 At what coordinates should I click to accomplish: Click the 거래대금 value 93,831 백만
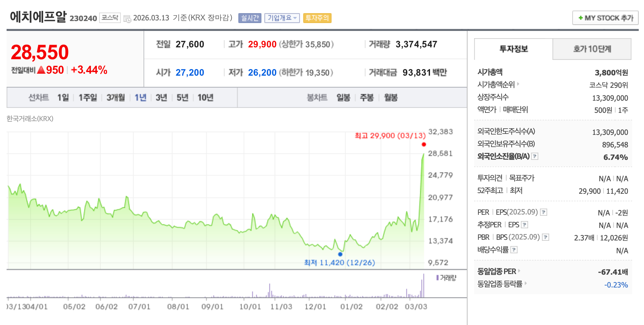pos(425,72)
